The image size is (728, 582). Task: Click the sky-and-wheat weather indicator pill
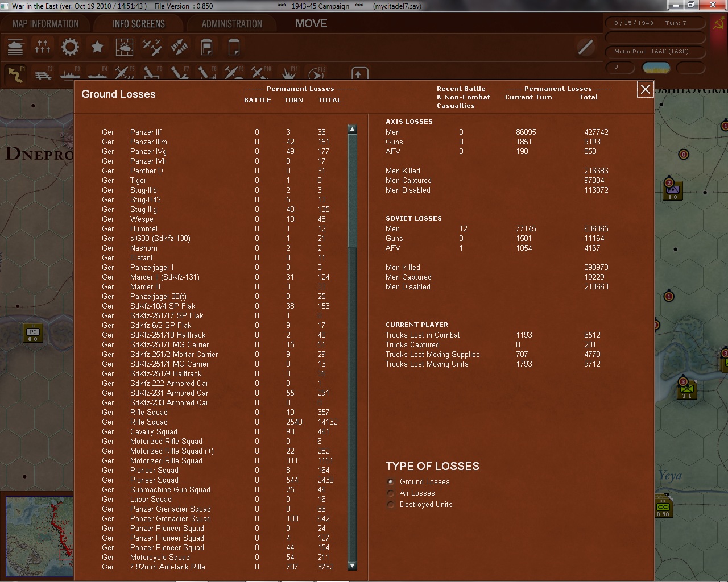click(656, 68)
